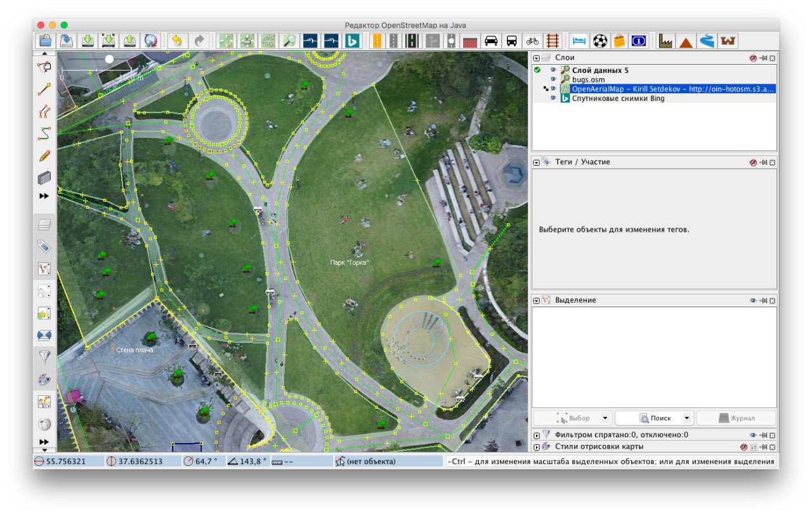Toggle the Map paint styles palette button

(44, 380)
